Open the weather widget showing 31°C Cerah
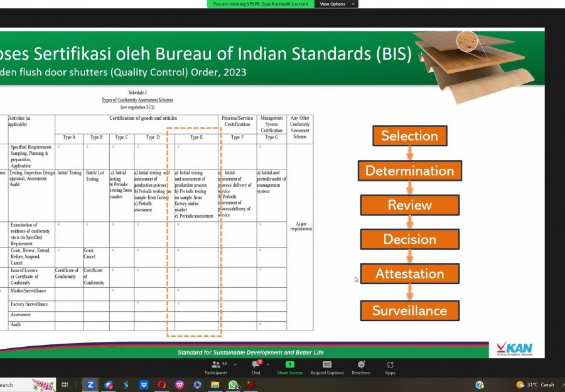 pyautogui.click(x=537, y=385)
